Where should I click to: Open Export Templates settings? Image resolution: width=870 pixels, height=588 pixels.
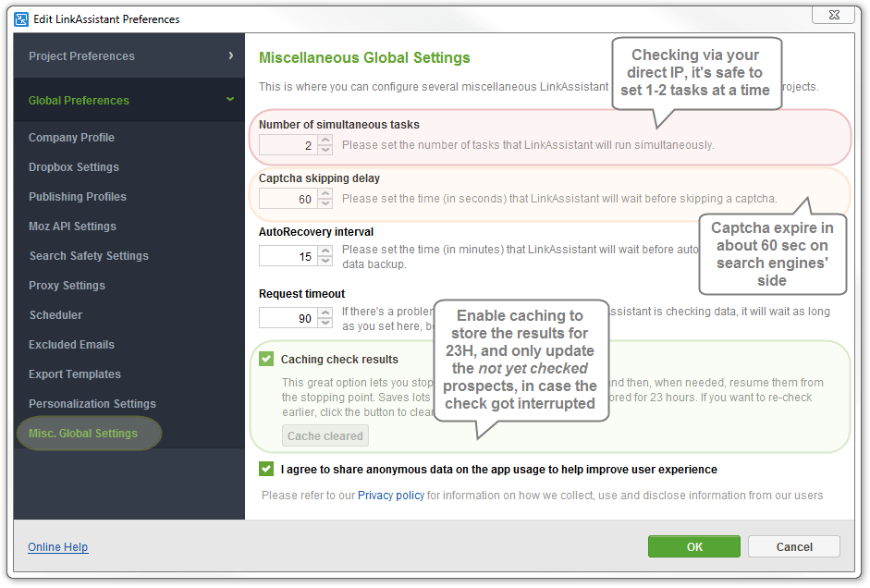[75, 374]
